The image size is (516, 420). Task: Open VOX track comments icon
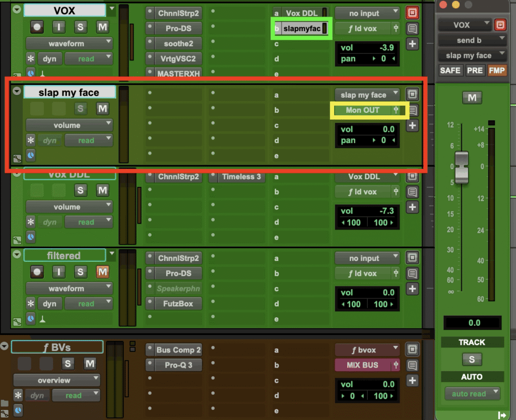pyautogui.click(x=412, y=28)
